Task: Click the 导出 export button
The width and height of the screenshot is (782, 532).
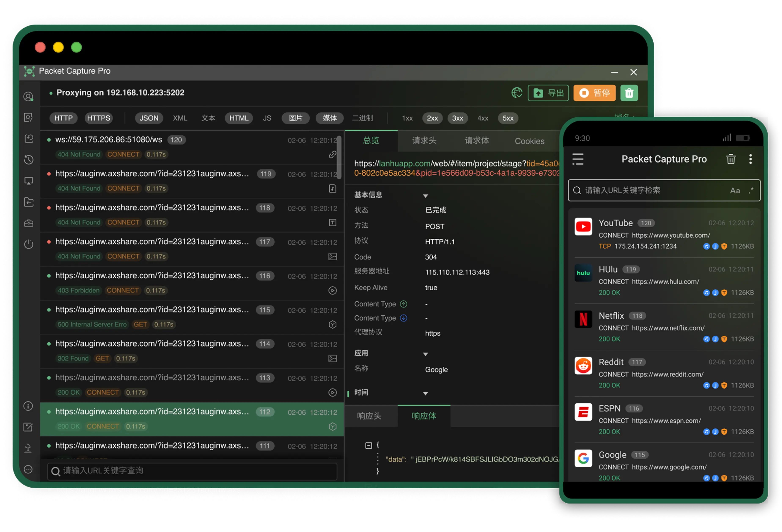Action: 548,93
